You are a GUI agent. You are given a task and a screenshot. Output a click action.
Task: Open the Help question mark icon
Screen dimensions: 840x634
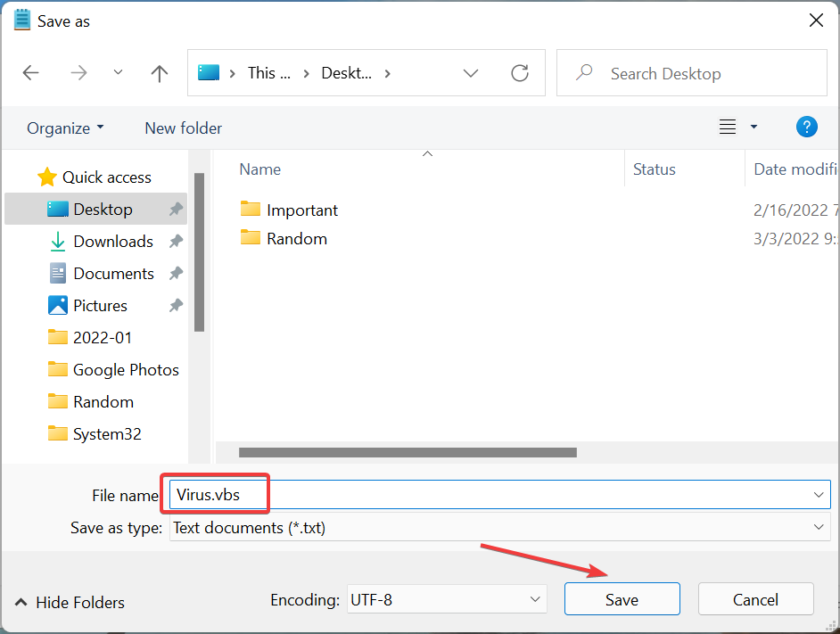(x=806, y=128)
